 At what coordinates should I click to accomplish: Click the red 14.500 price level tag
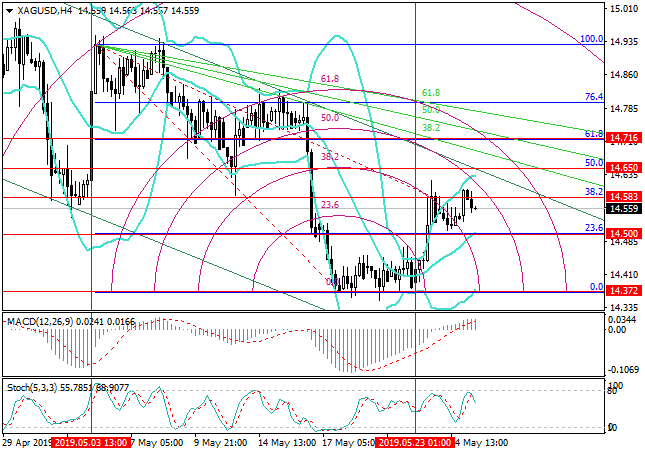click(x=624, y=234)
